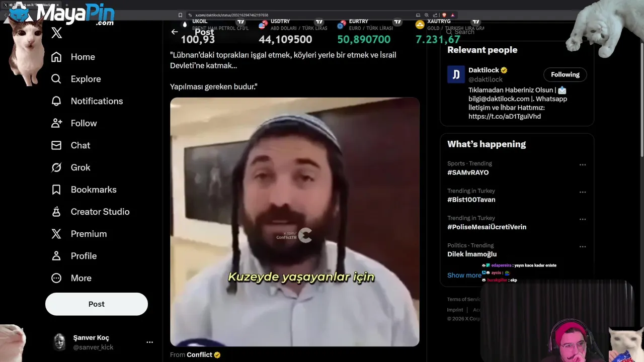The width and height of the screenshot is (644, 362).
Task: Open more options for #PoliseMesaiÜcretiVerin trend
Action: [x=583, y=219]
